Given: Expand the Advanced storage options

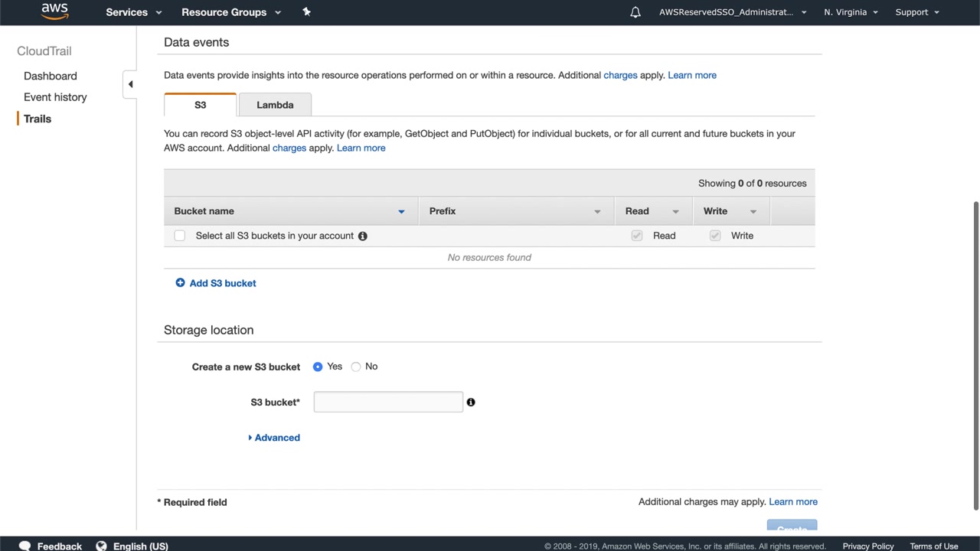Looking at the screenshot, I should click(x=274, y=438).
